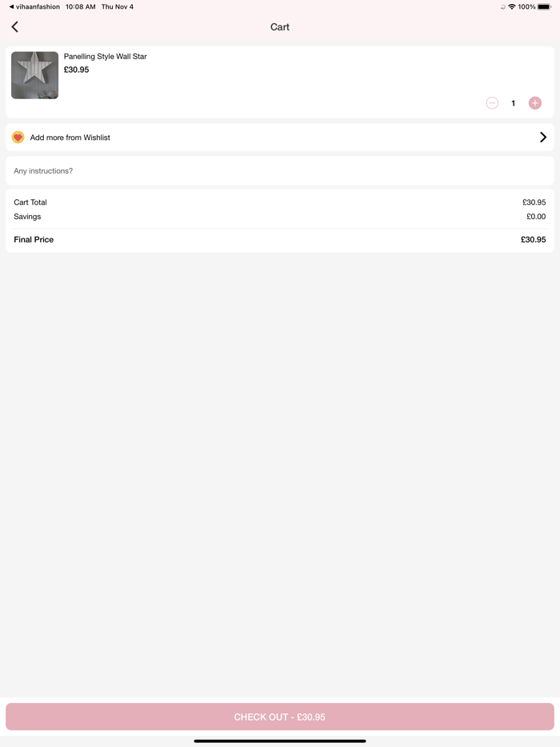Tap the Cart page title
Image resolution: width=560 pixels, height=747 pixels.
(280, 27)
